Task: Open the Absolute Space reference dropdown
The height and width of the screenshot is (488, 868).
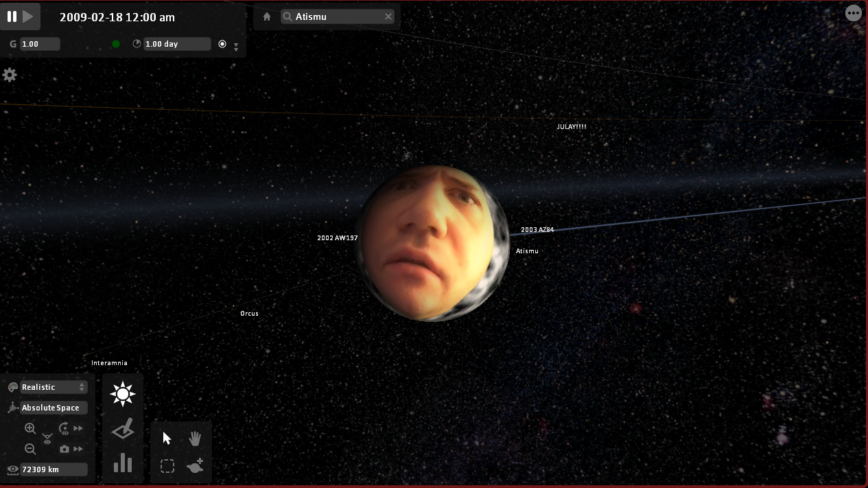Action: [x=54, y=408]
